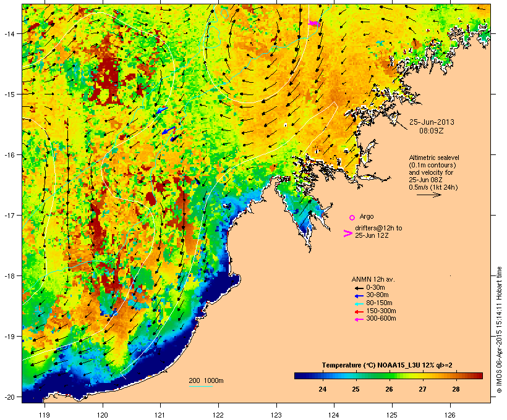Click the 'drifters@12h to' label
507x420 pixels.
point(378,228)
